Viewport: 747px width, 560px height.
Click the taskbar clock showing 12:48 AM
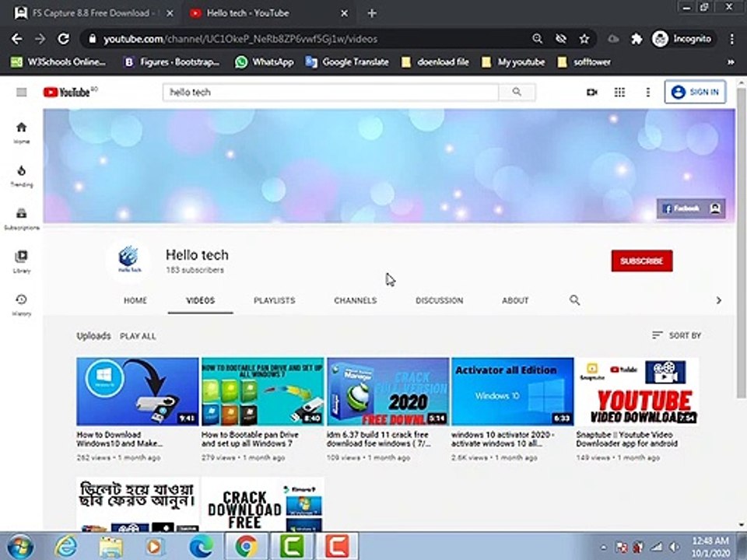(710, 547)
